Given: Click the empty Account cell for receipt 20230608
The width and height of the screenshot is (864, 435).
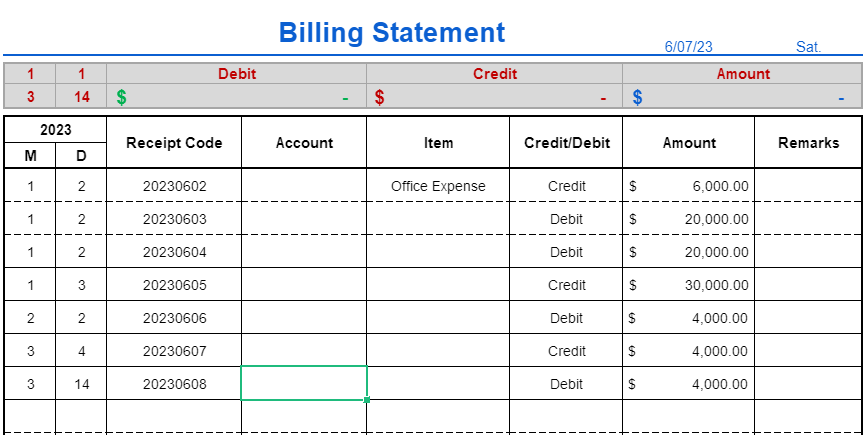Looking at the screenshot, I should click(304, 384).
